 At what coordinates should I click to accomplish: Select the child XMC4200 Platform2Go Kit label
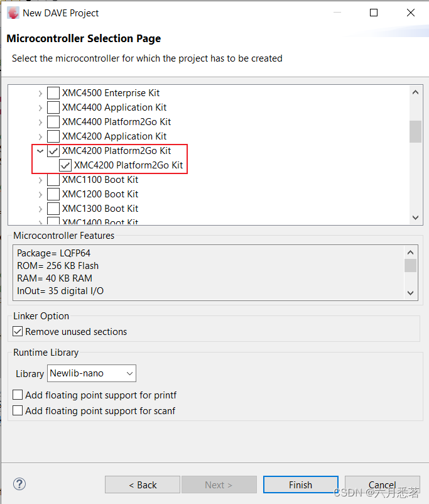pyautogui.click(x=129, y=165)
